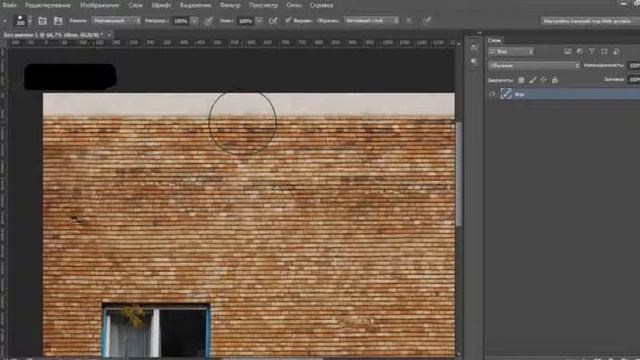Filter layers by shape layers icon
Image resolution: width=640 pixels, height=360 pixels.
pos(604,51)
